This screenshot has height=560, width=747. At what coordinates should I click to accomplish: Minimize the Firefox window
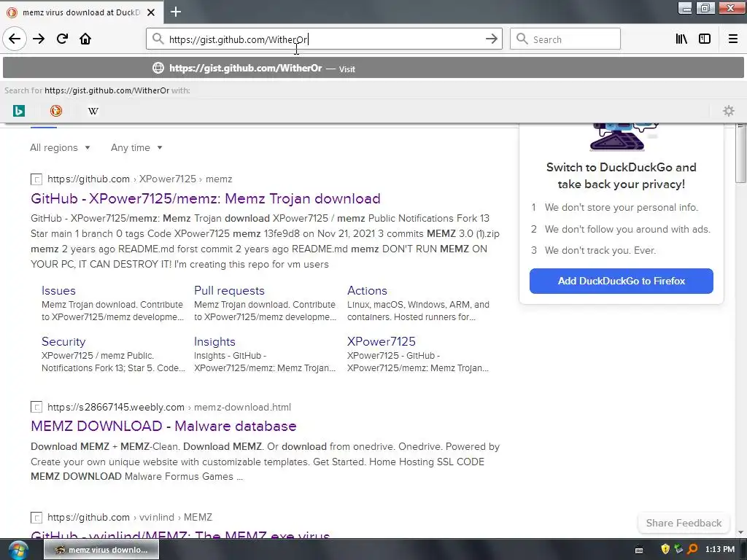(x=684, y=7)
